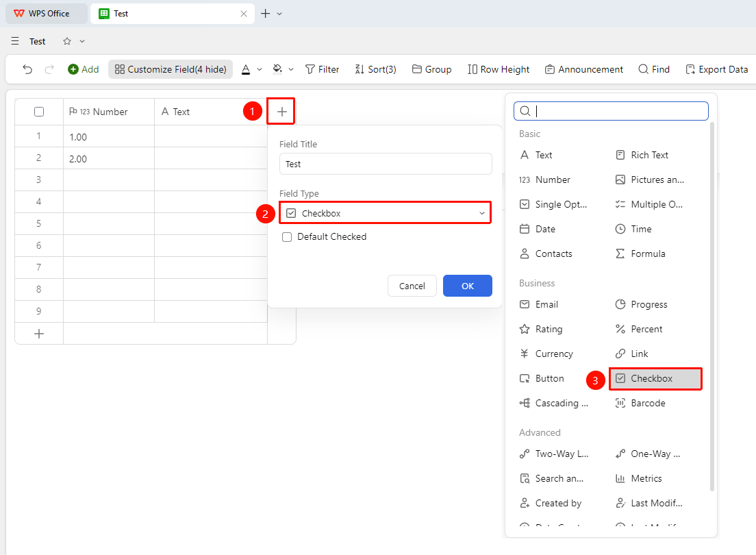The width and height of the screenshot is (756, 555).
Task: Open the Announcement panel
Action: point(584,69)
